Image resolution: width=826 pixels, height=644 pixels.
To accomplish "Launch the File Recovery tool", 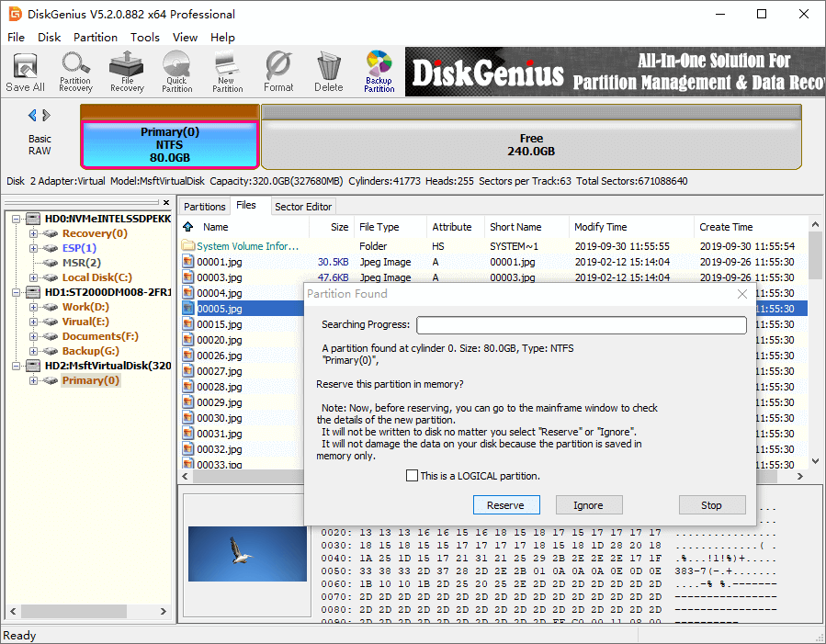I will point(127,72).
